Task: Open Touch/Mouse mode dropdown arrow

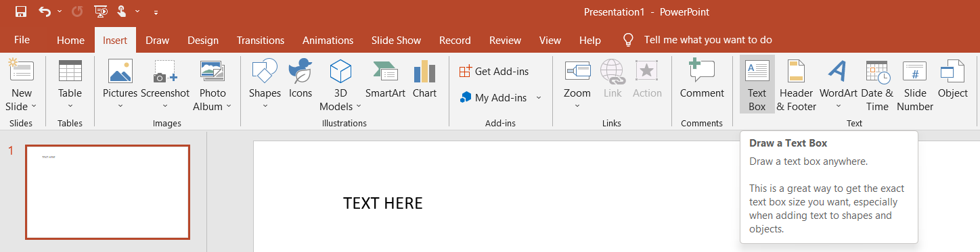Action: pos(137,11)
